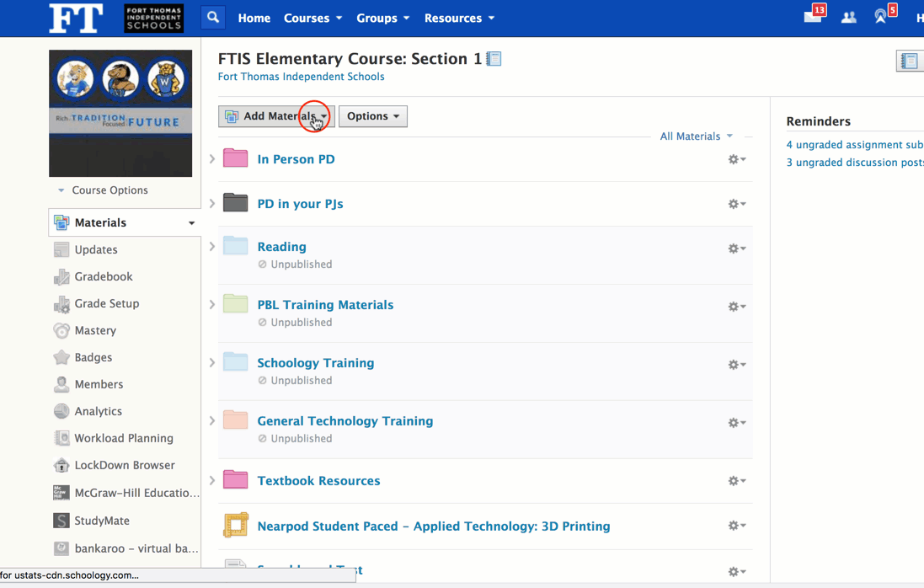Open the Schoology Training folder link
924x588 pixels.
point(316,363)
